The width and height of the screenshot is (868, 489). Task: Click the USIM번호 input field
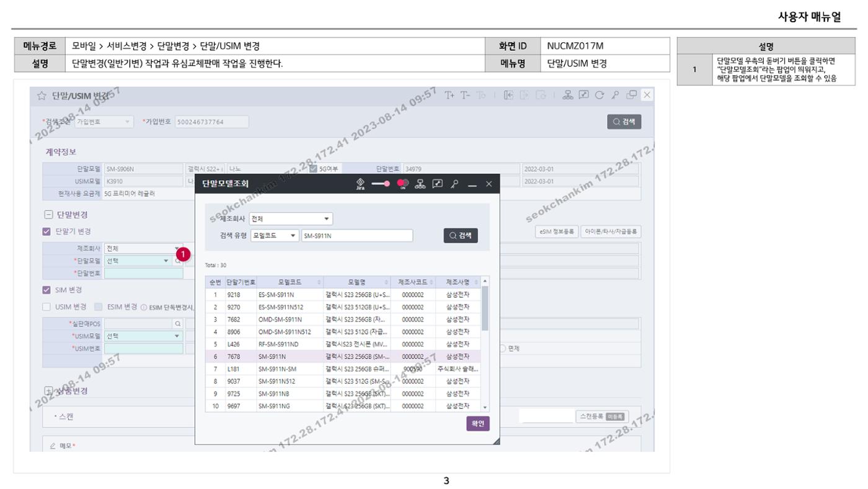point(144,348)
